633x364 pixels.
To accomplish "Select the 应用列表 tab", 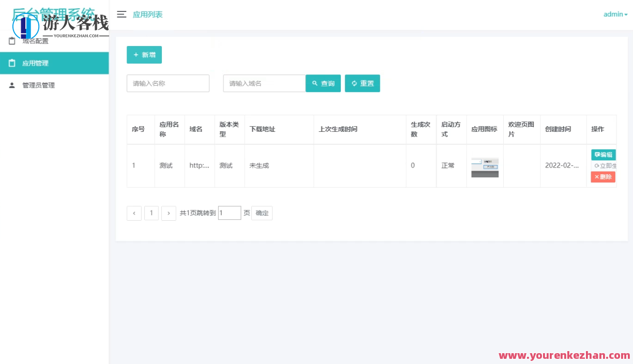I will [x=149, y=14].
